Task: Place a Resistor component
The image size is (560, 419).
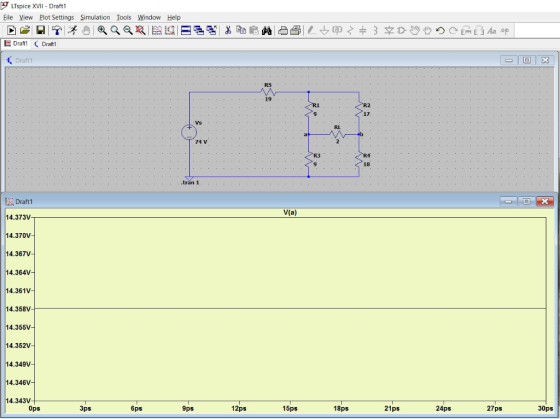Action: coord(350,31)
